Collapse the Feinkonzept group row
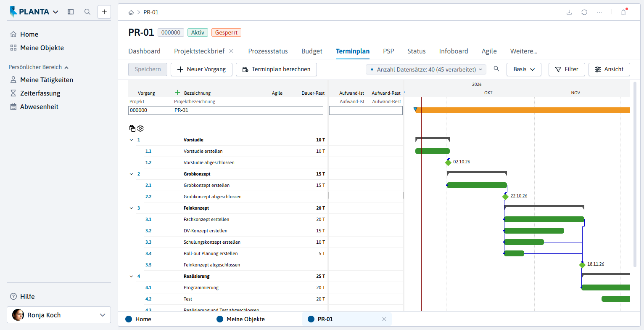This screenshot has width=644, height=330. coord(131,208)
